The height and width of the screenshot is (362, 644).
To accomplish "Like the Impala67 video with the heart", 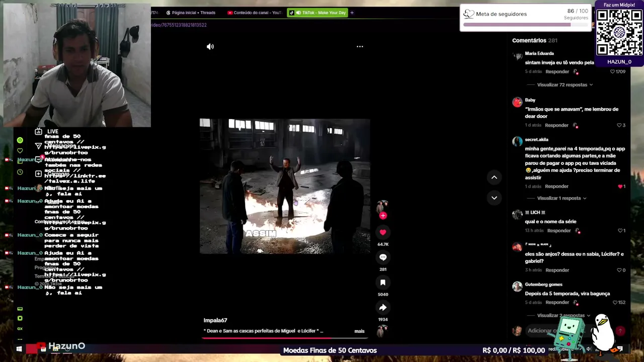I will [383, 232].
